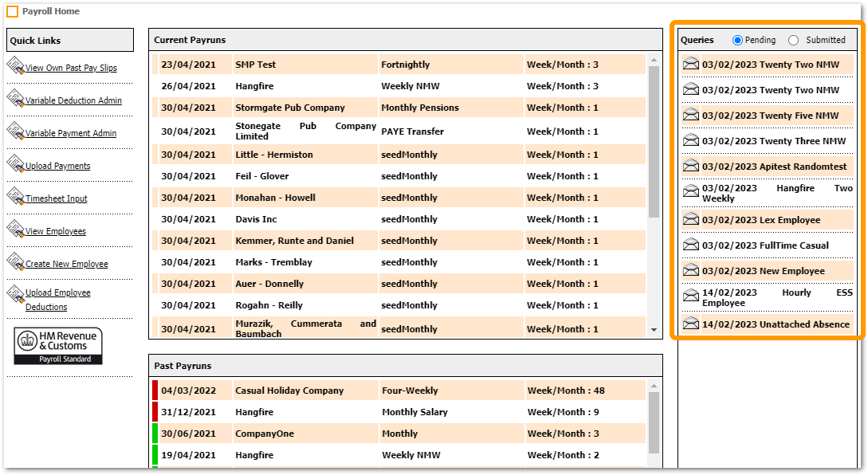
Task: Select the Submitted queries radio button
Action: [793, 40]
